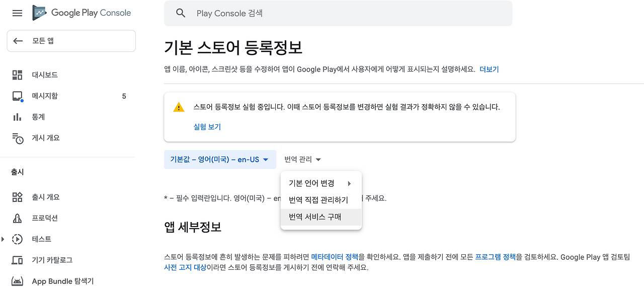Expand the 테스트 section arrow in sidebar
This screenshot has height=288, width=644.
4,239
